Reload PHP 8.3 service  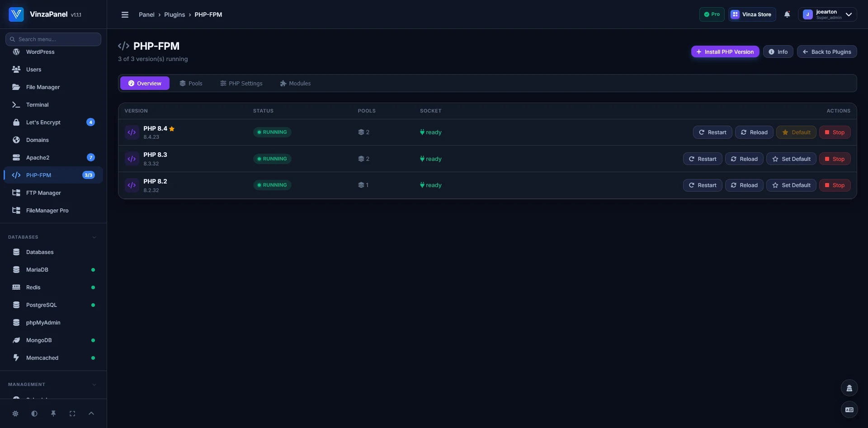[x=744, y=159]
